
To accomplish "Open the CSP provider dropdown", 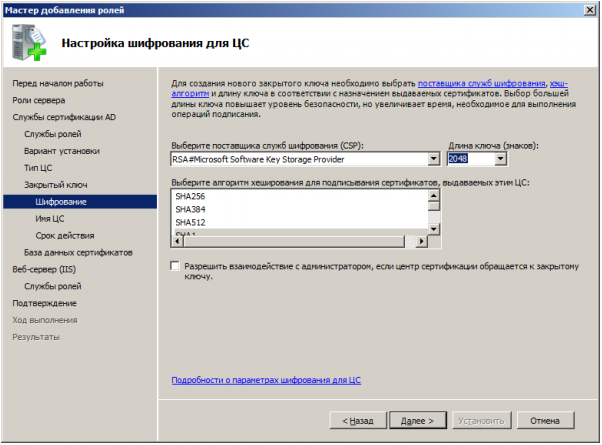I will point(433,159).
